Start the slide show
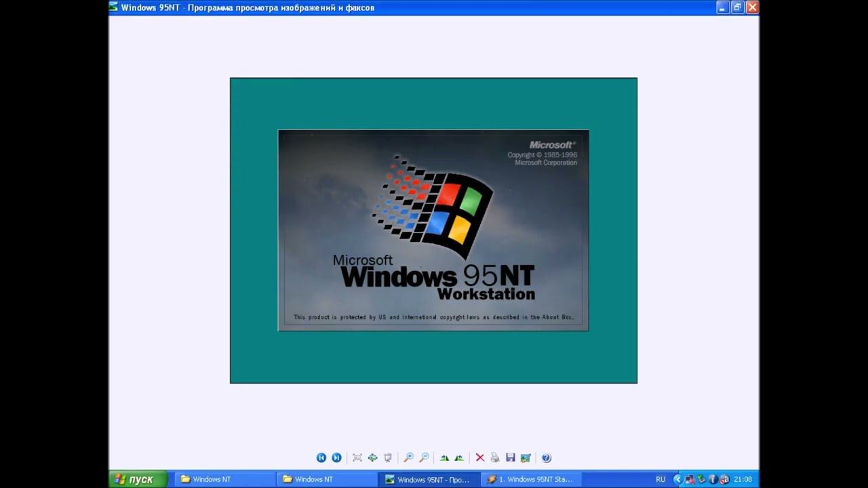The height and width of the screenshot is (488, 868). pyautogui.click(x=388, y=458)
